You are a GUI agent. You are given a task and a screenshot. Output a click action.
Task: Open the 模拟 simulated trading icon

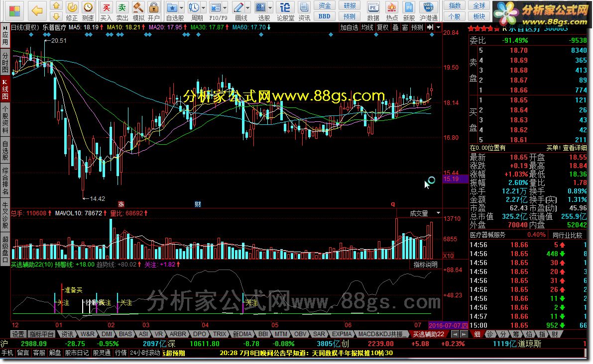coord(138,11)
